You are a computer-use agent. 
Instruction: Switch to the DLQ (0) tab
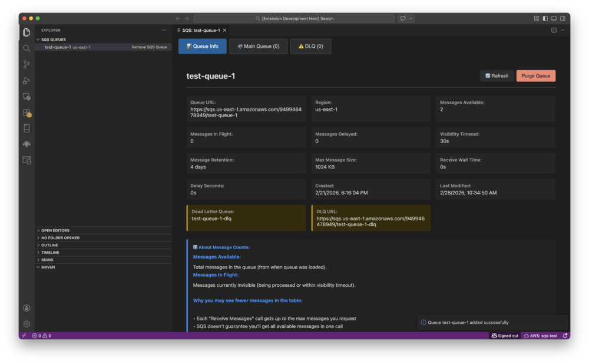(x=310, y=46)
